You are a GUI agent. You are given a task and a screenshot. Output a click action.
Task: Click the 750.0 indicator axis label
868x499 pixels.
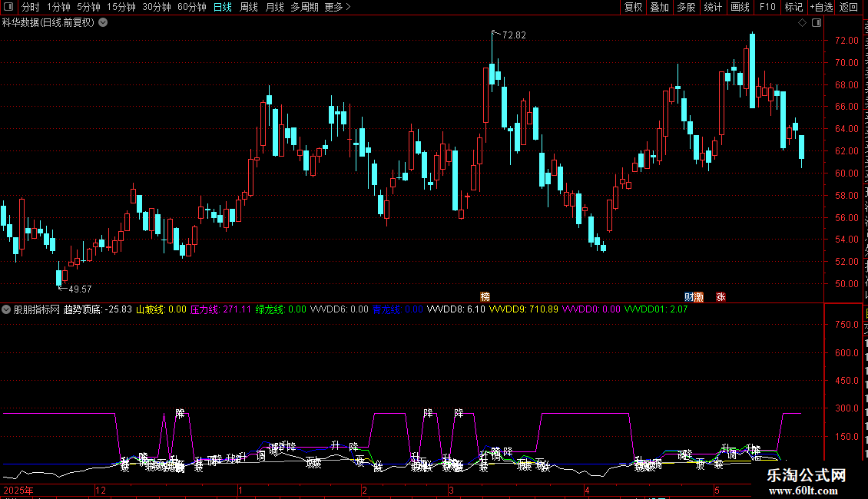point(846,325)
